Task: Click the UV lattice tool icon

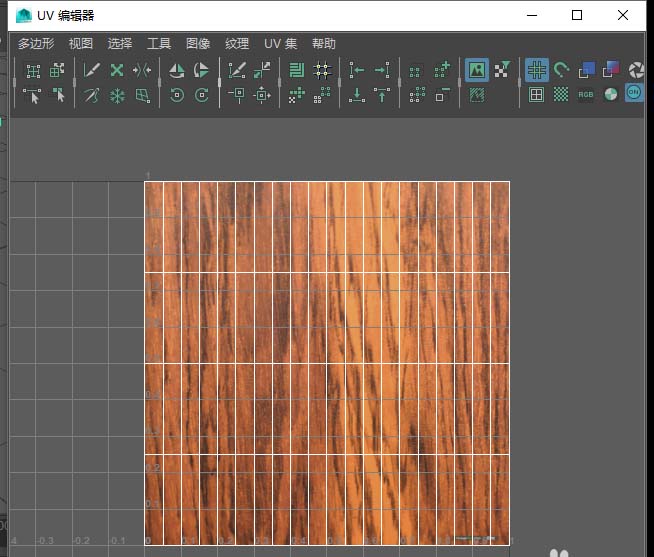Action: coord(33,70)
